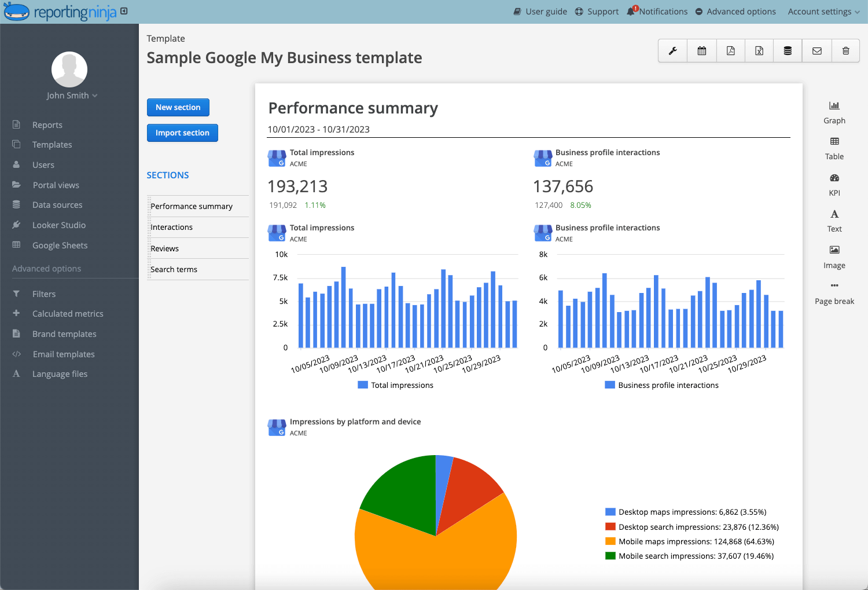The image size is (868, 590).
Task: Click the 193,213 total impressions KPI
Action: 297,186
